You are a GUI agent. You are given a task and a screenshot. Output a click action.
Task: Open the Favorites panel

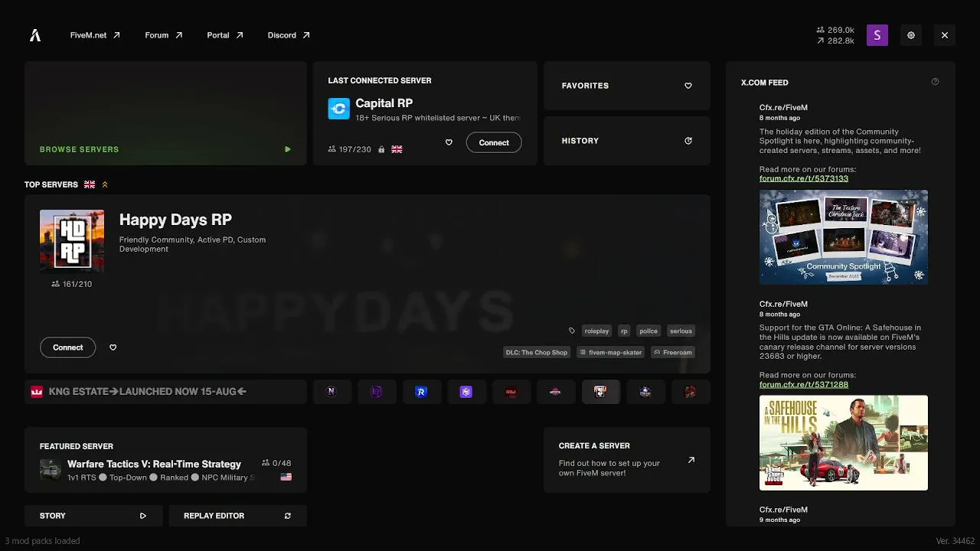[x=627, y=86]
